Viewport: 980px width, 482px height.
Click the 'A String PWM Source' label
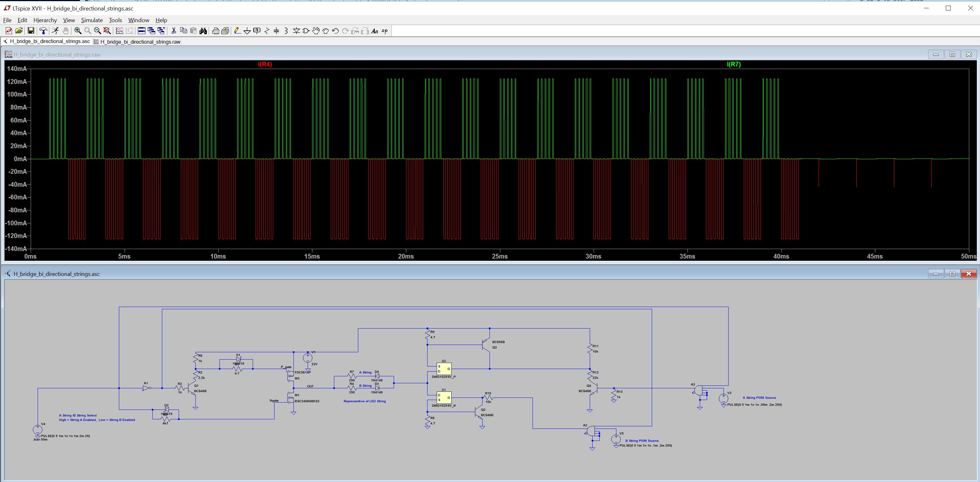[759, 397]
